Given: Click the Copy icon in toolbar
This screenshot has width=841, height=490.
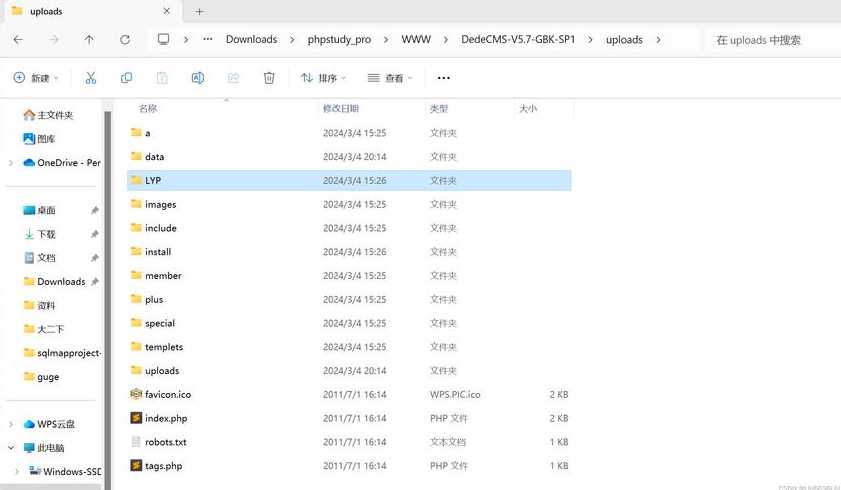Looking at the screenshot, I should tap(126, 78).
